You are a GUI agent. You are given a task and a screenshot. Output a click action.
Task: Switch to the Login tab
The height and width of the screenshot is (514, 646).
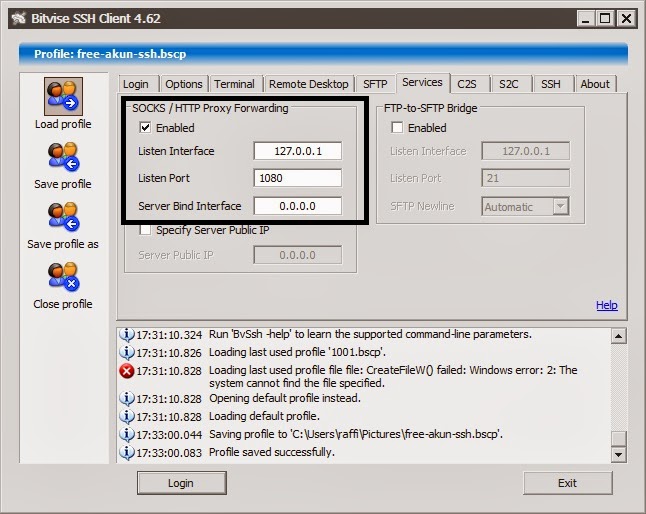point(136,84)
